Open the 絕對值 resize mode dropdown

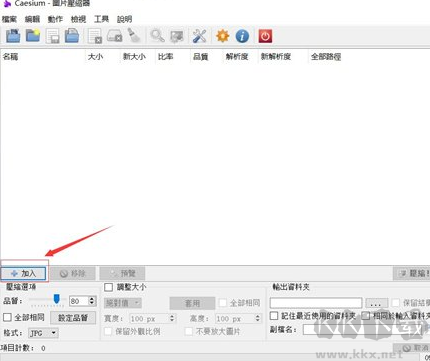123,303
